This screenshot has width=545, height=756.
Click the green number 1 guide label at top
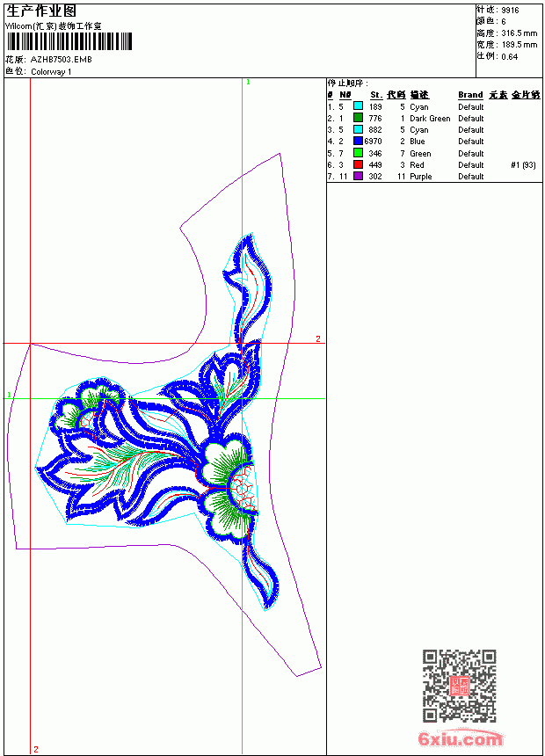click(x=248, y=83)
